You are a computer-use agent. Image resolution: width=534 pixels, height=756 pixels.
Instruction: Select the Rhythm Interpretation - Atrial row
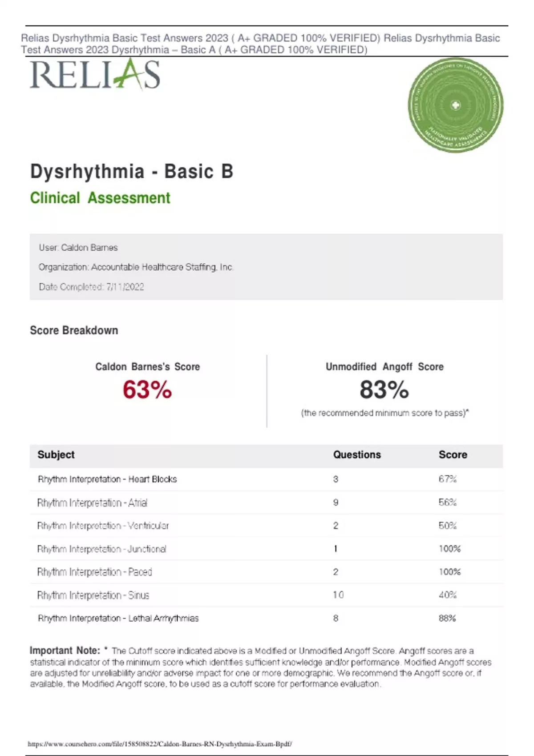(92, 503)
